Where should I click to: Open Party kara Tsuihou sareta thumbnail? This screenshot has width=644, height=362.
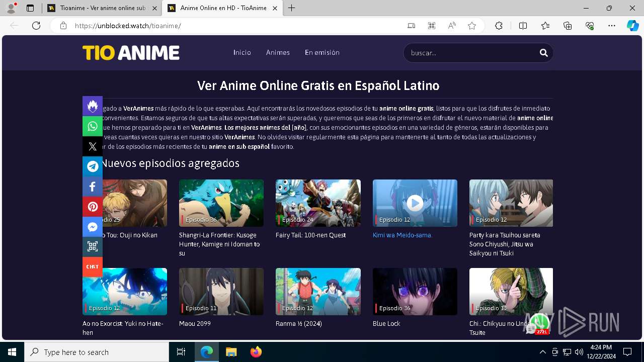pos(511,203)
